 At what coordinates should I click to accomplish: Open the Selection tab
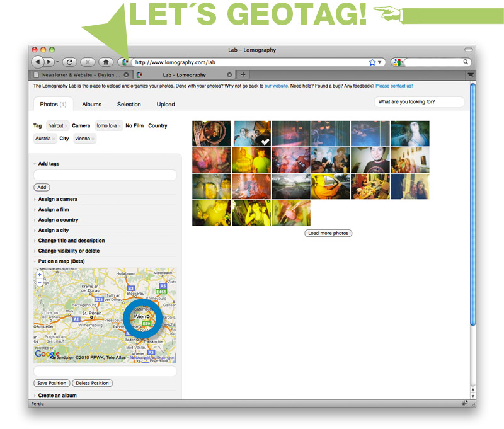pos(129,104)
